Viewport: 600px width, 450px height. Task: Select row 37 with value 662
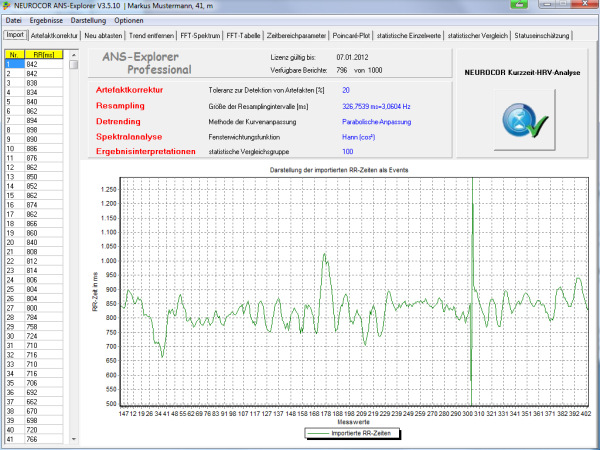point(34,402)
